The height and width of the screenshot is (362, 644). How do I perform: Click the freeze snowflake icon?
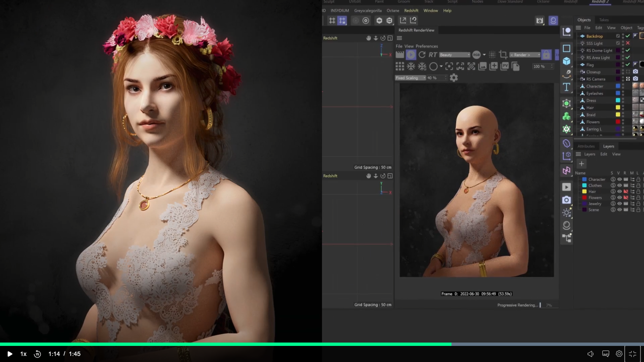pyautogui.click(x=411, y=66)
